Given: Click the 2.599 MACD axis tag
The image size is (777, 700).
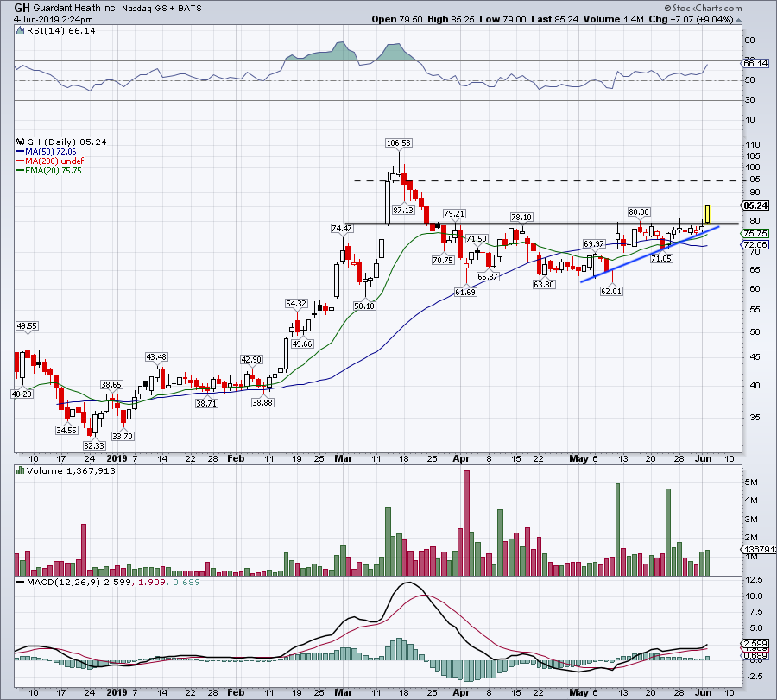Looking at the screenshot, I should coord(755,644).
